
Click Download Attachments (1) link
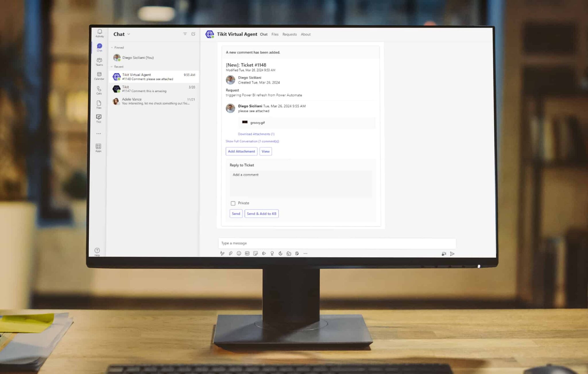256,134
